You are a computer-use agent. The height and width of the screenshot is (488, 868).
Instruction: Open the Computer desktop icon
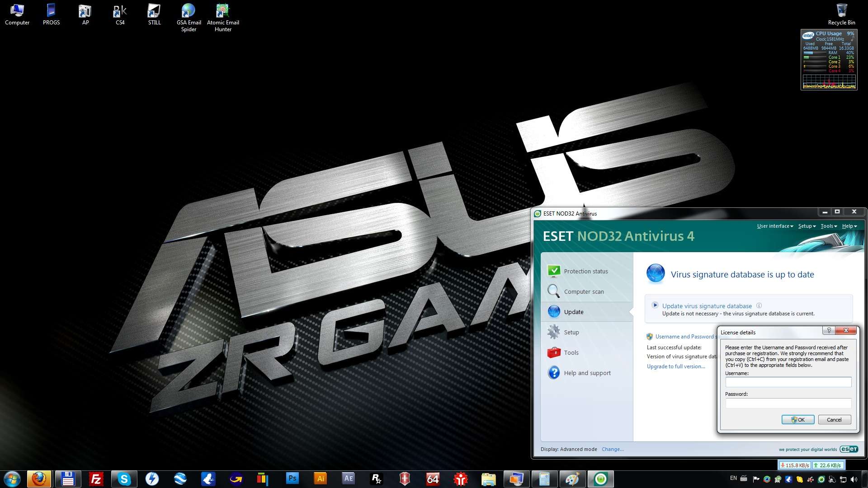point(17,14)
